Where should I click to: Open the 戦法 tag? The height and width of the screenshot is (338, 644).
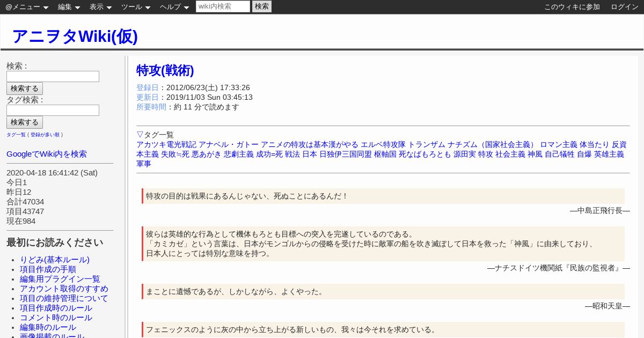292,154
